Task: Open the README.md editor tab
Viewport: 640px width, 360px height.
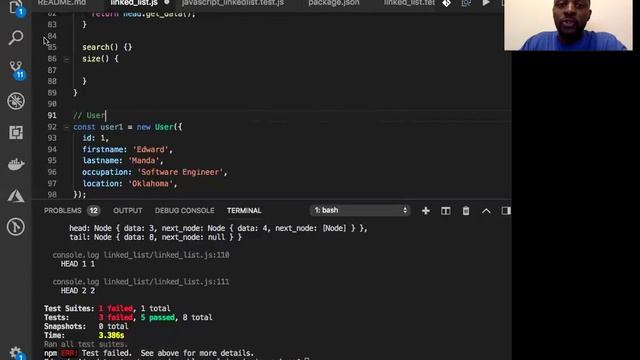Action: [x=62, y=3]
